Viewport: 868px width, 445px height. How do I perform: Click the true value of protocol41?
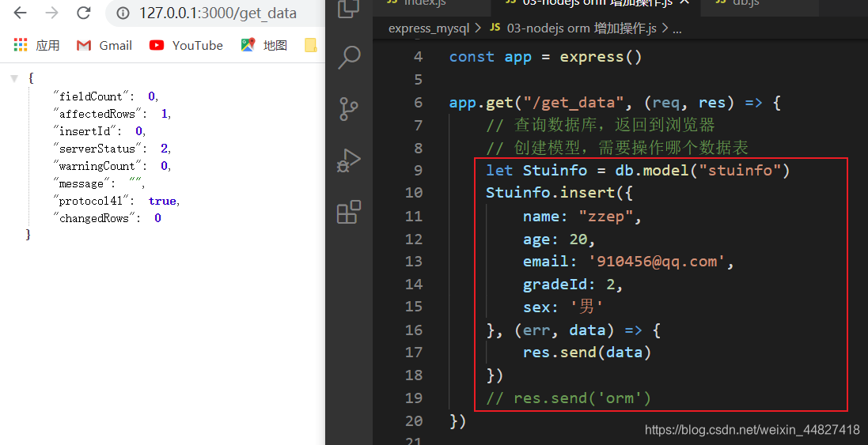162,201
